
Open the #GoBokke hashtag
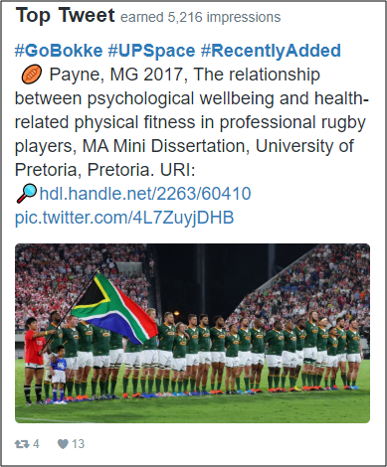tap(59, 51)
